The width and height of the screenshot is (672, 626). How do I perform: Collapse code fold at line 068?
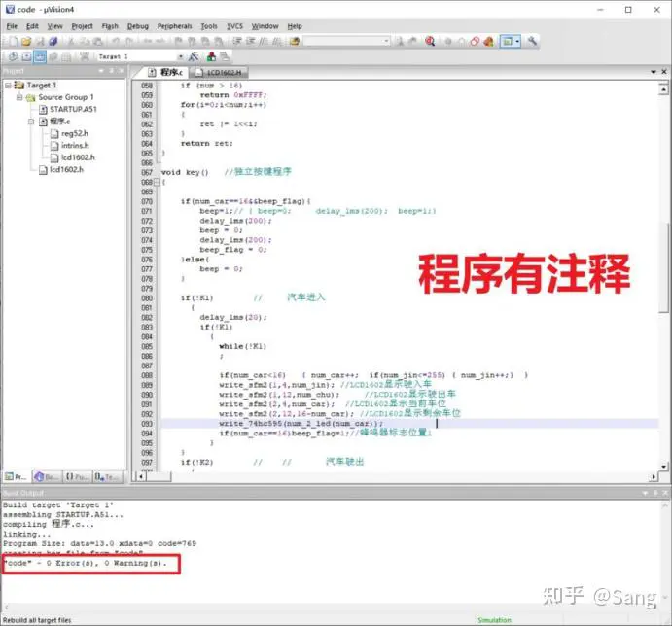157,182
